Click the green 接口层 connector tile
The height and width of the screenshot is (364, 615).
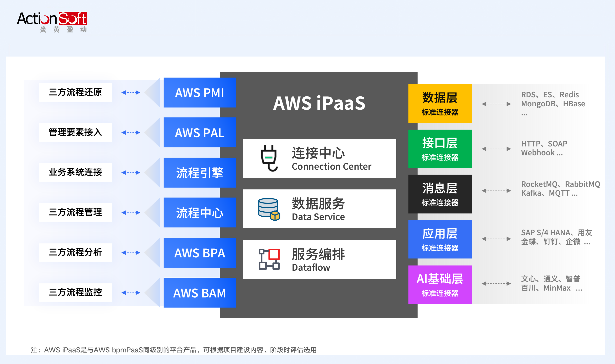click(x=440, y=149)
